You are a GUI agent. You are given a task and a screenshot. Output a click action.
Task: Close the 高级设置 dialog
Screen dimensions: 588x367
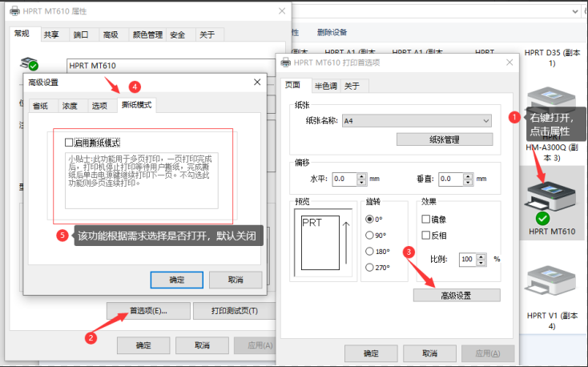click(257, 82)
